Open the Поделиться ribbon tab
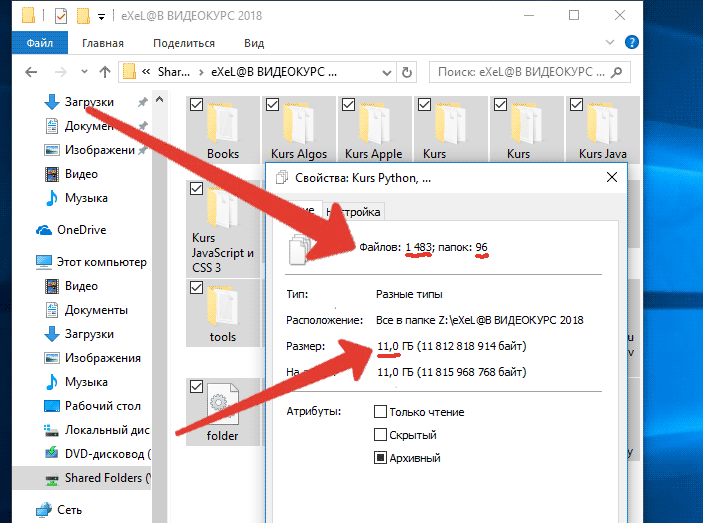 tap(184, 43)
